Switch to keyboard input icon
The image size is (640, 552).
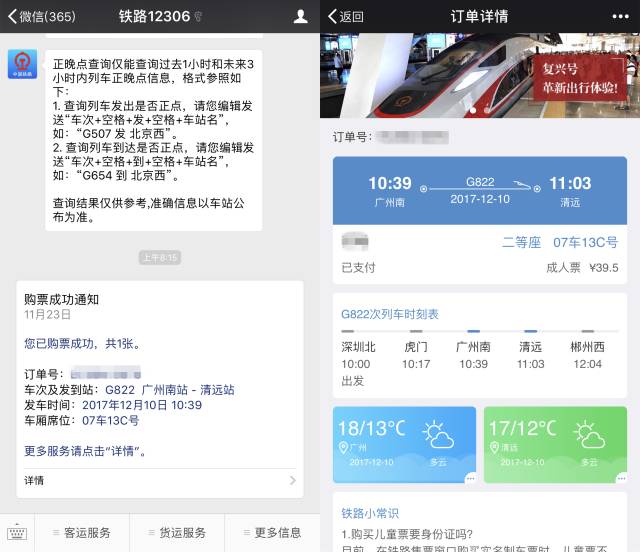click(x=17, y=533)
